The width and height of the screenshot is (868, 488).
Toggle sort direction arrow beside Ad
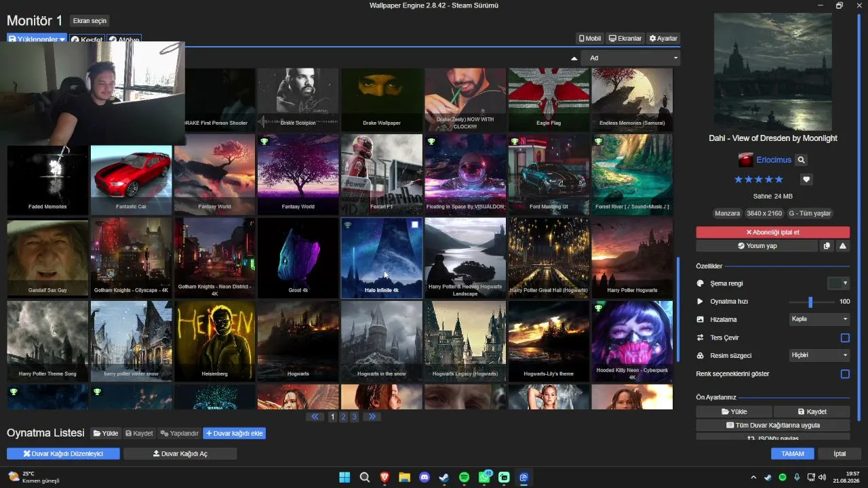(x=574, y=58)
